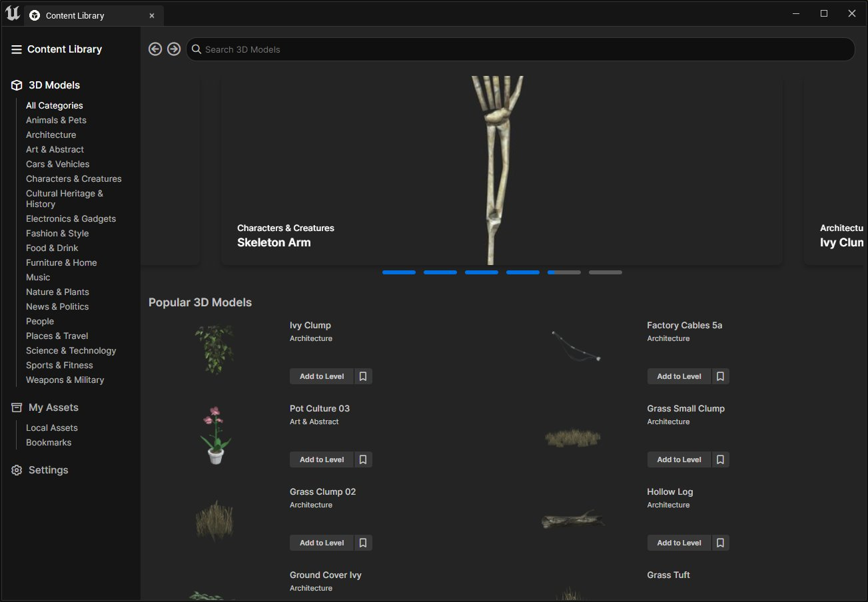Open Bookmarks under My Assets
This screenshot has width=868, height=602.
[49, 442]
